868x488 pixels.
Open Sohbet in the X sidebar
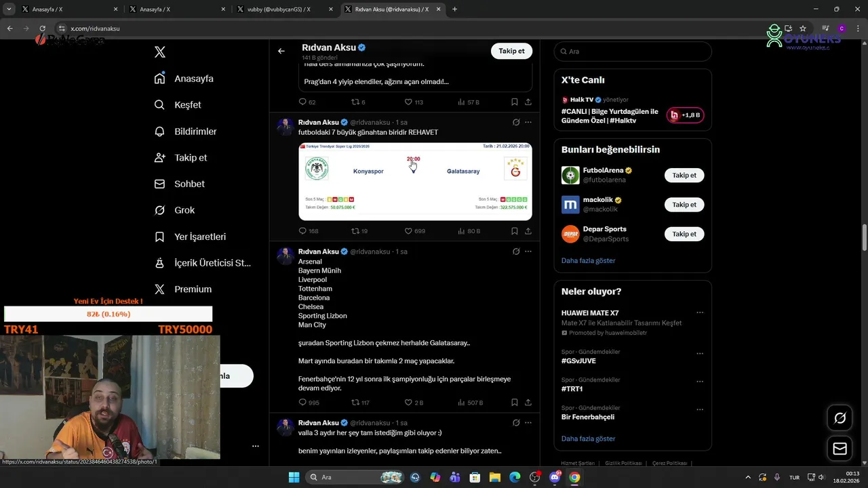click(x=180, y=184)
